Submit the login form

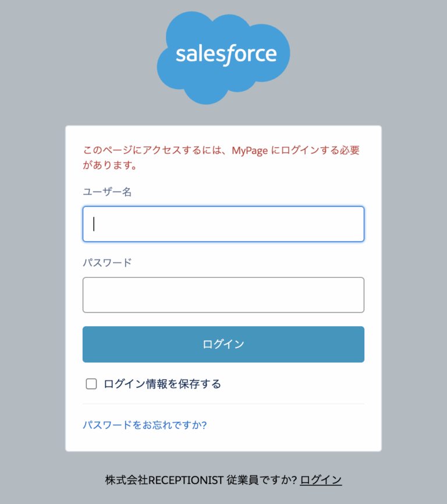coord(223,344)
